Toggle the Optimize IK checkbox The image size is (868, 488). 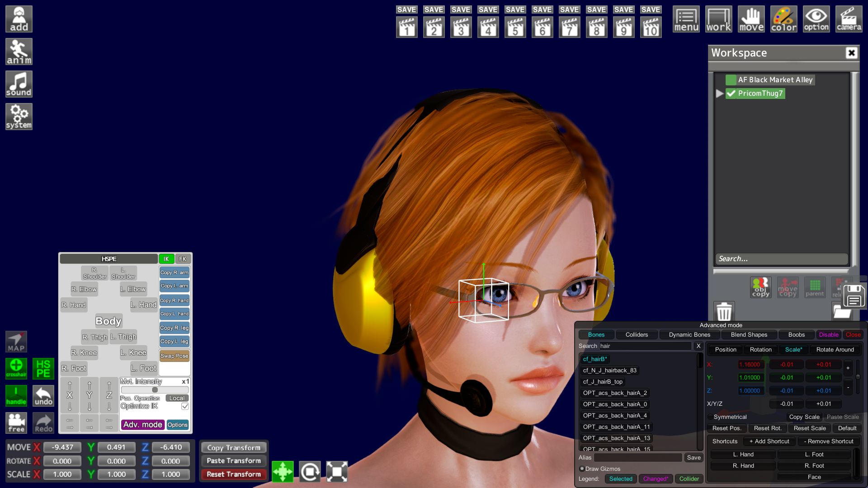coord(185,406)
